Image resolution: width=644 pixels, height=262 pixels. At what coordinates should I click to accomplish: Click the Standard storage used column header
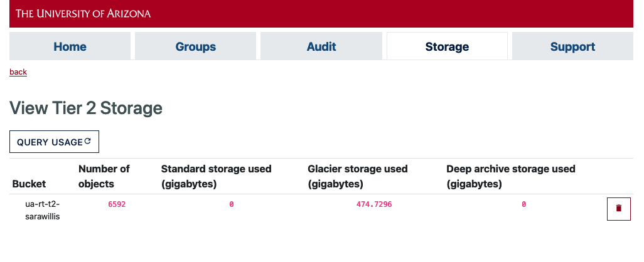pyautogui.click(x=216, y=176)
